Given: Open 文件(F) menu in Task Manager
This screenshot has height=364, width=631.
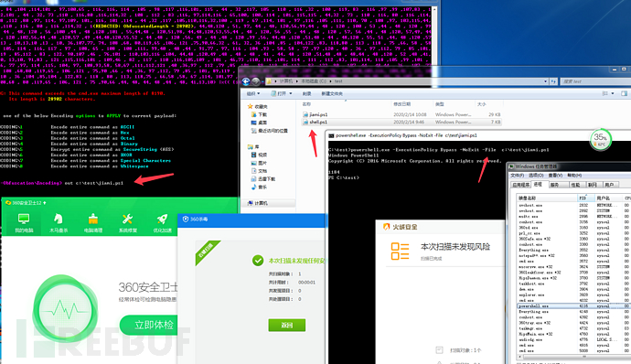Looking at the screenshot, I should [x=517, y=176].
